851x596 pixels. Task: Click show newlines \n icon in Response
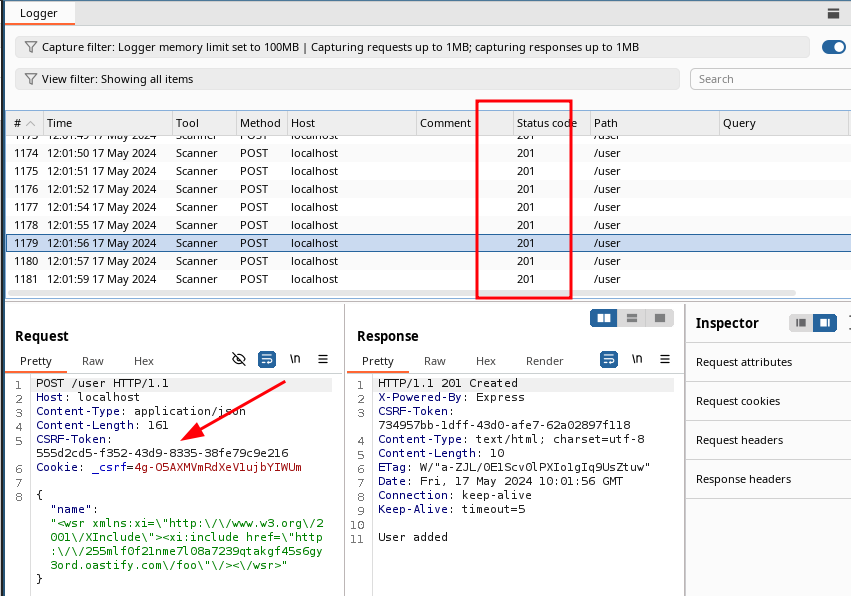(637, 360)
